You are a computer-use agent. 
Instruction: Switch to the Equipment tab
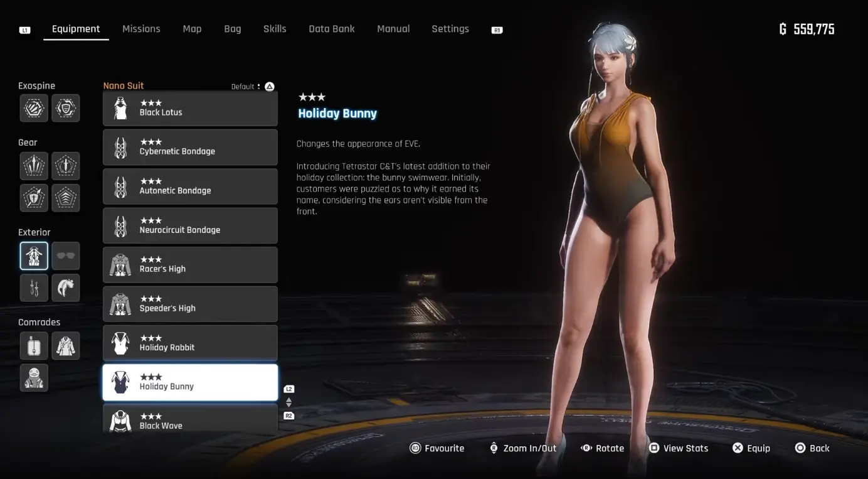[76, 29]
